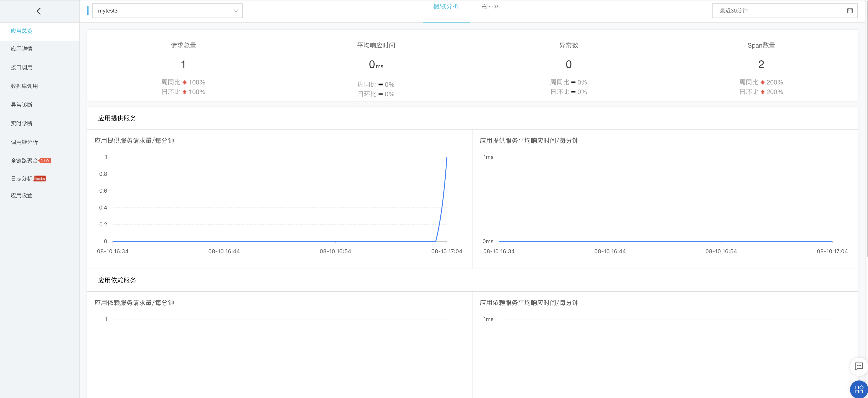
Task: Click the Span数量 value 2
Action: click(761, 64)
